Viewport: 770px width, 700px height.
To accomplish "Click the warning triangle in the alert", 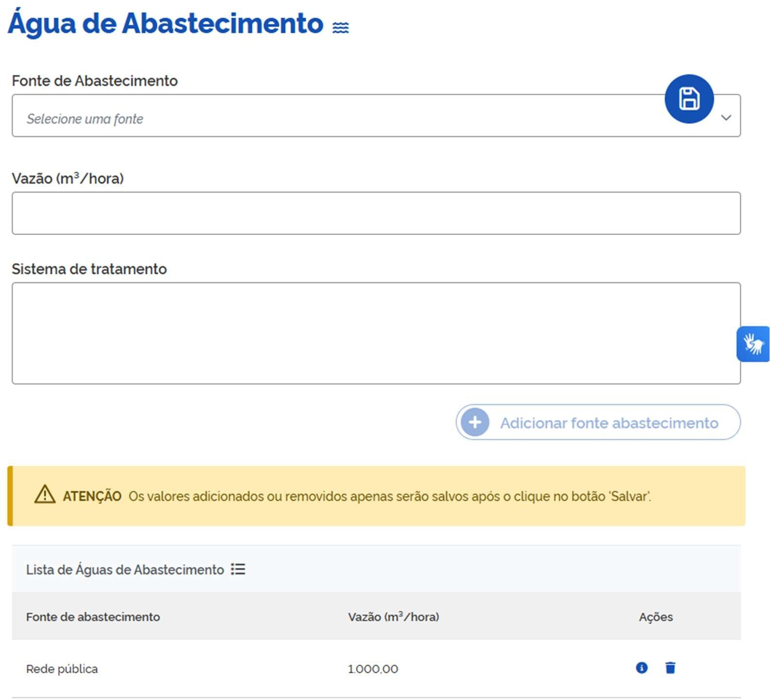I will (x=45, y=495).
